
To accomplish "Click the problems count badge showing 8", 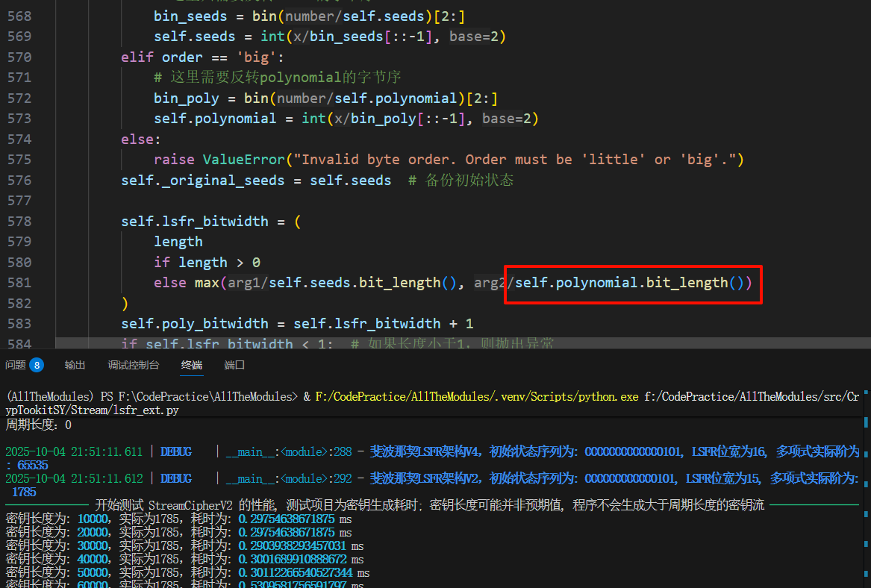I will pos(36,365).
